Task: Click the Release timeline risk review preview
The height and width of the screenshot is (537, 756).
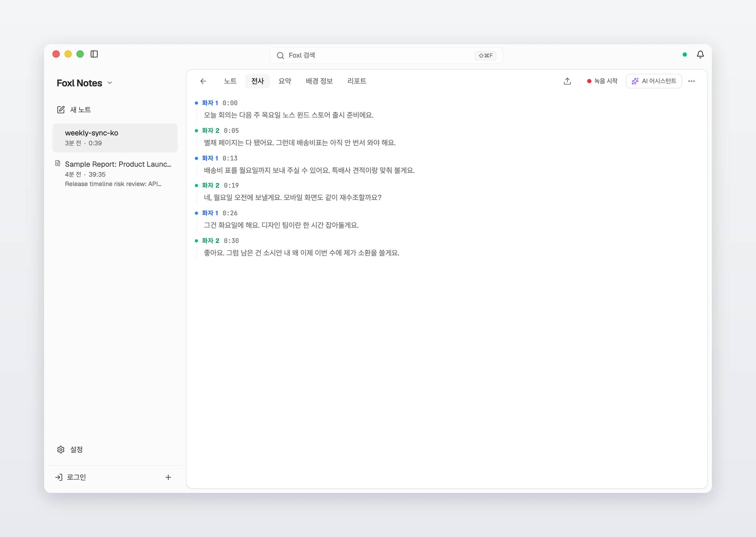Action: pyautogui.click(x=113, y=184)
